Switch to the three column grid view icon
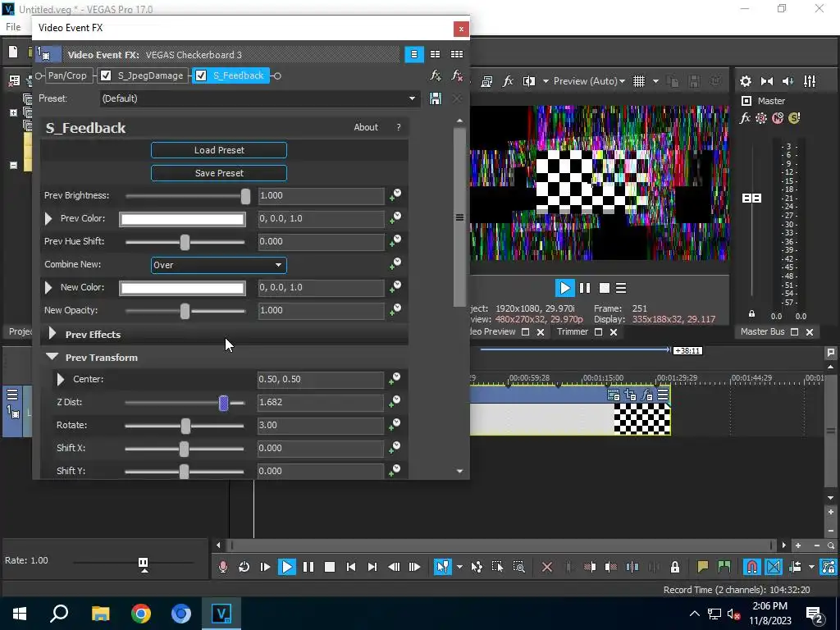The height and width of the screenshot is (630, 840). tap(456, 54)
